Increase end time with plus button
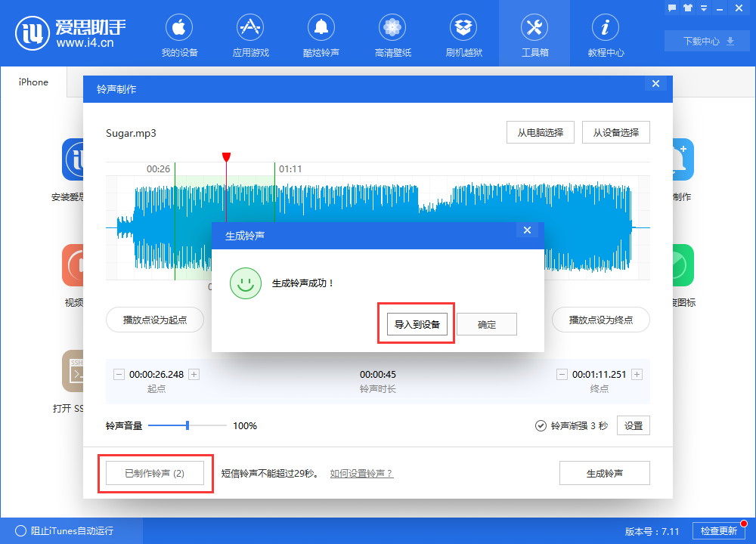Image resolution: width=756 pixels, height=544 pixels. 637,374
